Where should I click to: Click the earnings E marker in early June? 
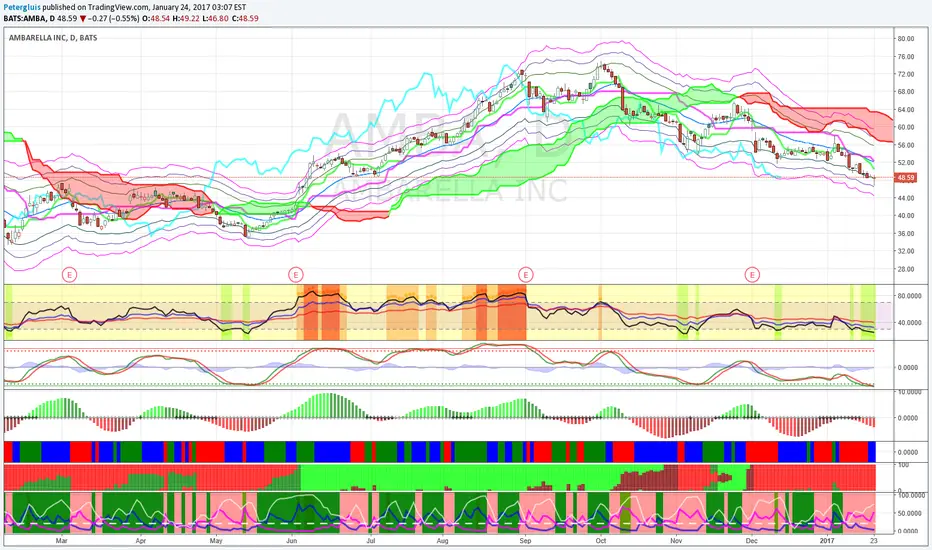[x=295, y=275]
